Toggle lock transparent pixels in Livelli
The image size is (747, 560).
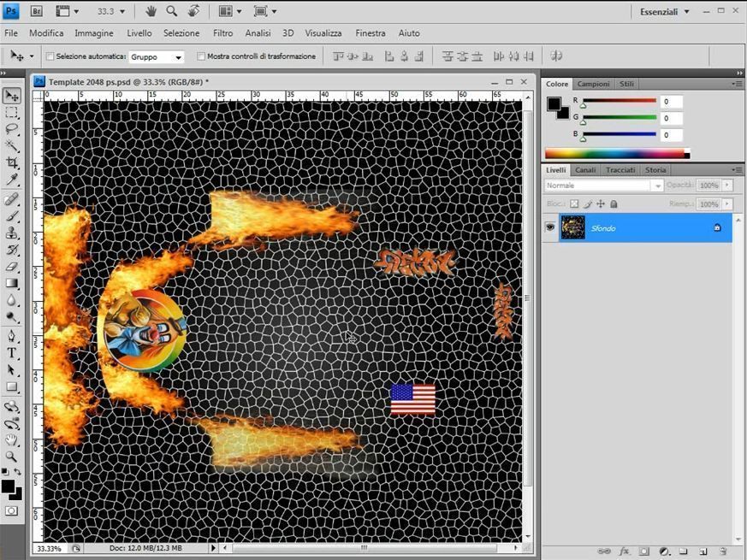574,203
